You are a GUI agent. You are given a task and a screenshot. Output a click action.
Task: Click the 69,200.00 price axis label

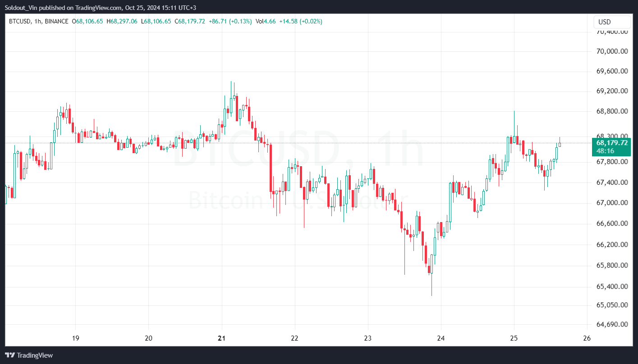[x=612, y=91]
